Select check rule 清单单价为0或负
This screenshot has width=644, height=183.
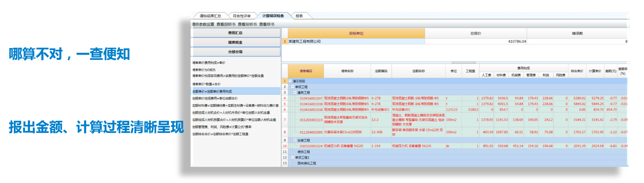click(x=204, y=70)
